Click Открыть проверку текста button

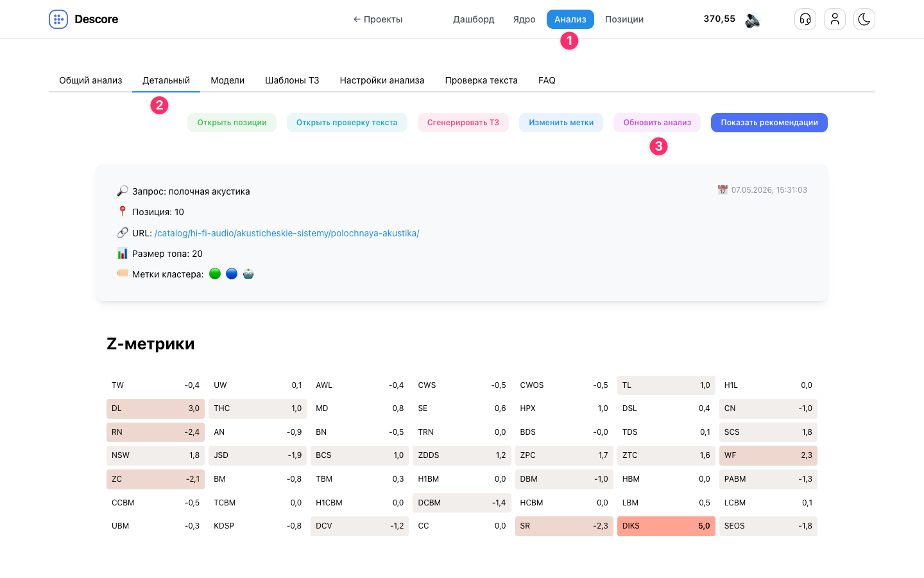click(x=347, y=123)
